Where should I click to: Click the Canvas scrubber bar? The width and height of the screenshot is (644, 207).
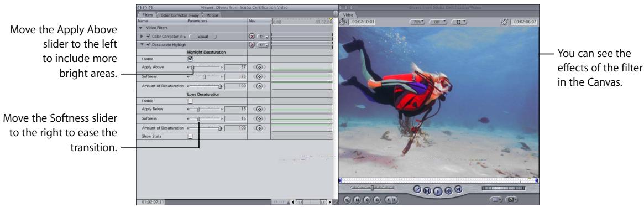point(438,180)
